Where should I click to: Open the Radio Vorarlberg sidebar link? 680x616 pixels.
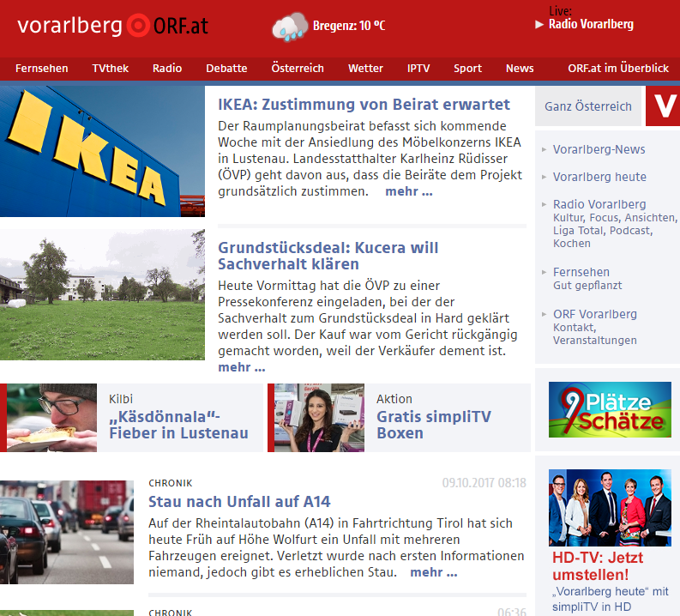pos(599,204)
